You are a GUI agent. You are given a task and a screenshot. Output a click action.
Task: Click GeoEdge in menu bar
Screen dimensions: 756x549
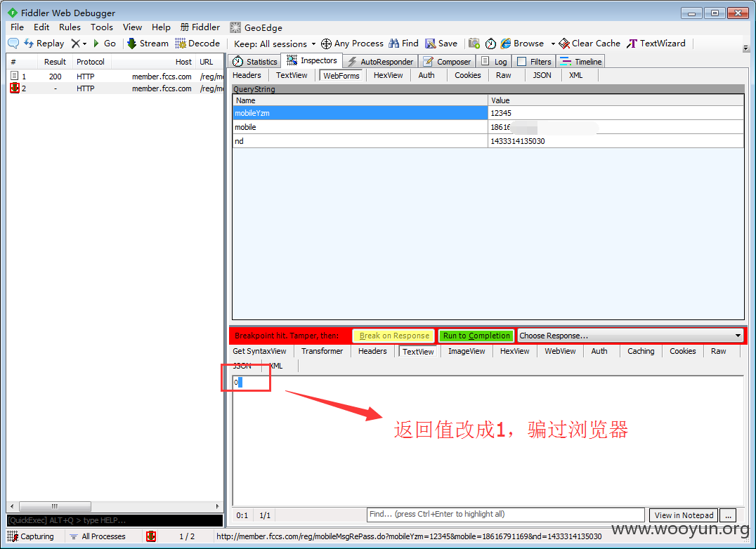click(x=256, y=27)
